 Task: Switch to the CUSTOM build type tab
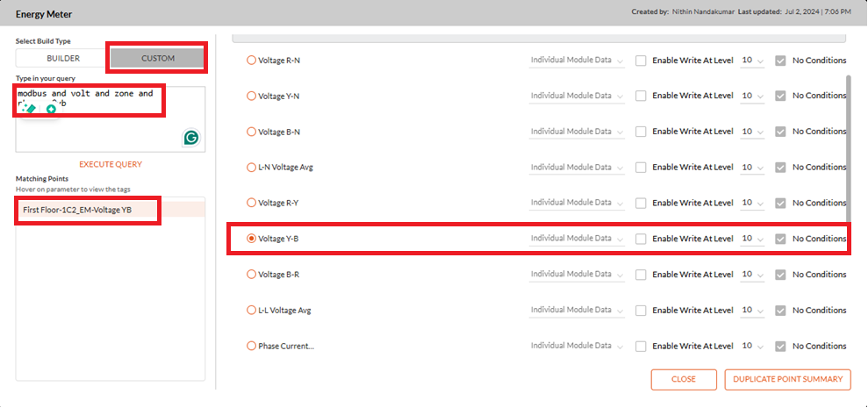tap(158, 58)
